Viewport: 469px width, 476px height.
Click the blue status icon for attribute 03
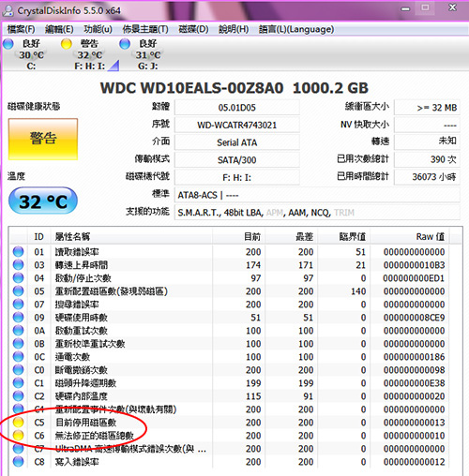(18, 264)
